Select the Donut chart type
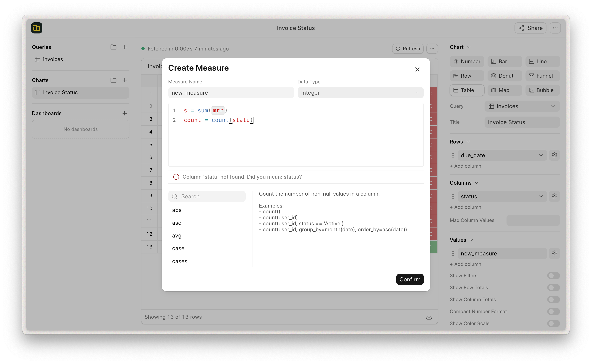Image resolution: width=592 pixels, height=364 pixels. (x=505, y=76)
